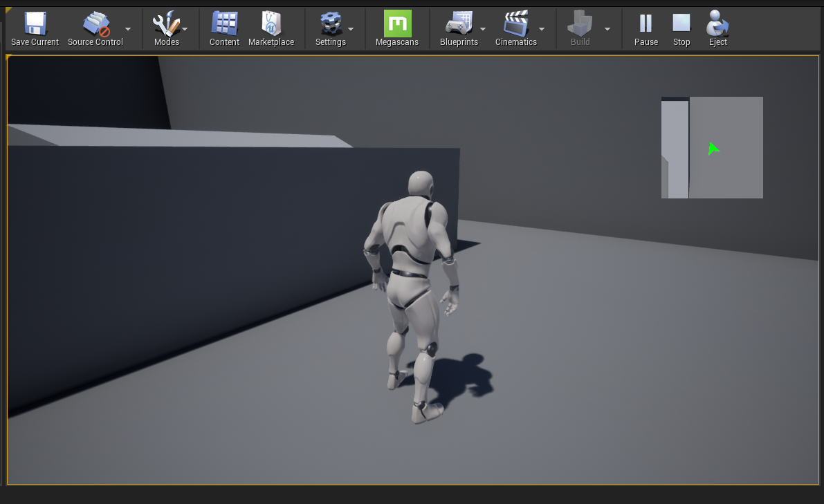Image resolution: width=824 pixels, height=504 pixels.
Task: Expand the Settings dropdown arrow
Action: pos(351,30)
